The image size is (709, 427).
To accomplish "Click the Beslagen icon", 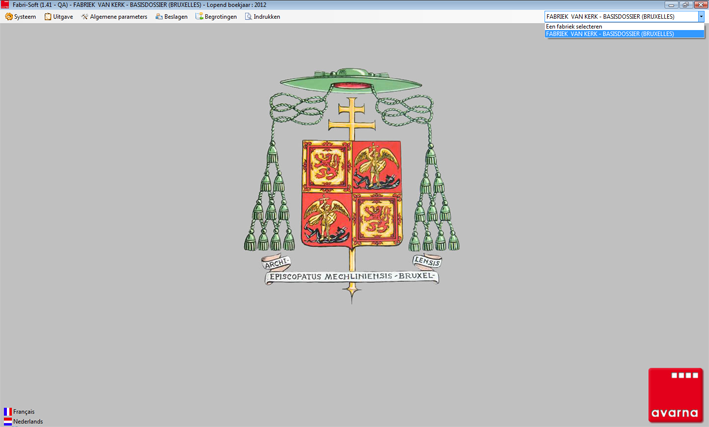I will (x=159, y=17).
